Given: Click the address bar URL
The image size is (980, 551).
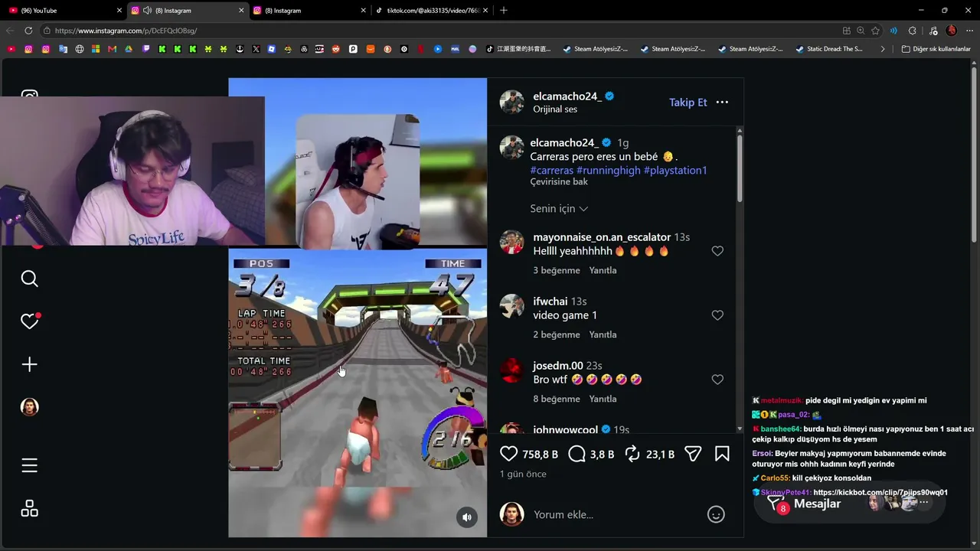Looking at the screenshot, I should (126, 31).
